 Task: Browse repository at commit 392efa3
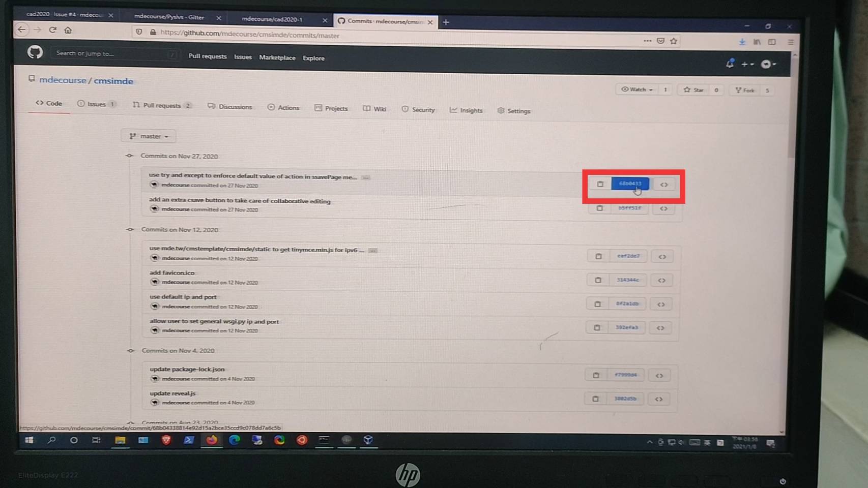point(660,328)
